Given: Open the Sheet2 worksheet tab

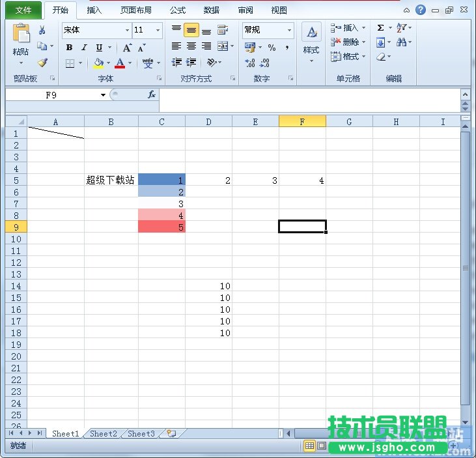Looking at the screenshot, I should 104,433.
